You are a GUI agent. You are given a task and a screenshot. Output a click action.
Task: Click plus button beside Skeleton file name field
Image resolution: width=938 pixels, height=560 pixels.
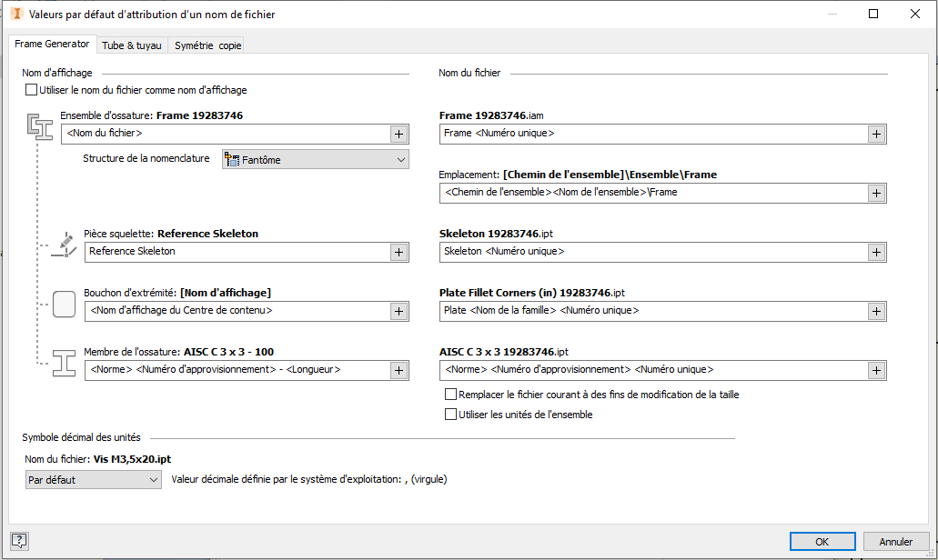click(875, 252)
